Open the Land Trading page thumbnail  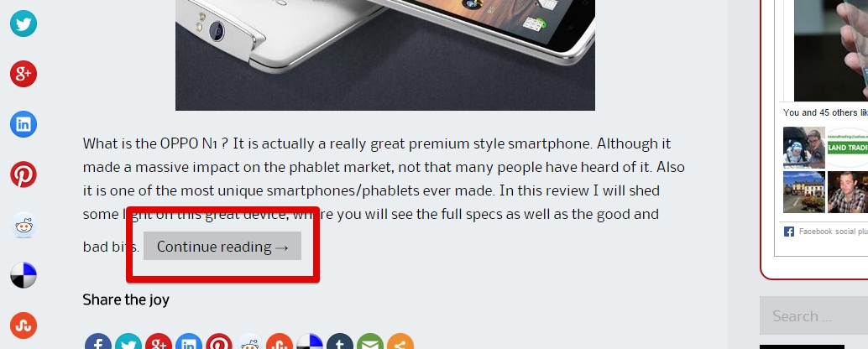(x=848, y=148)
